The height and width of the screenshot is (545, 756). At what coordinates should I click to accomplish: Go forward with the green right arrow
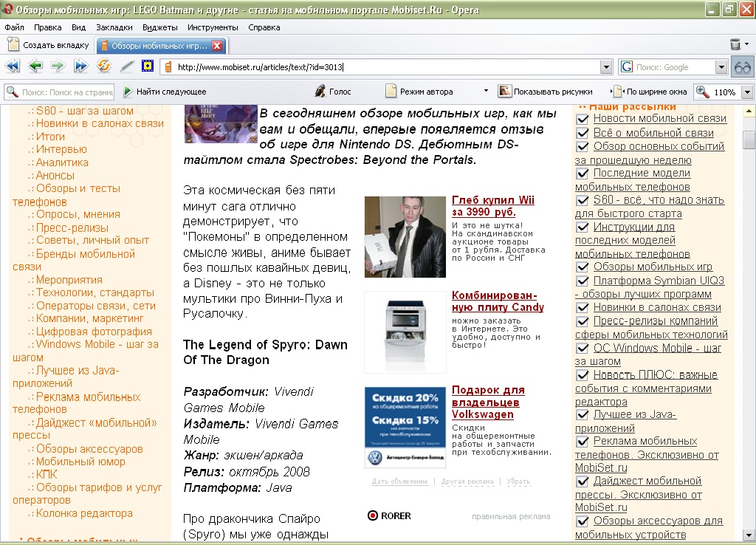[58, 66]
